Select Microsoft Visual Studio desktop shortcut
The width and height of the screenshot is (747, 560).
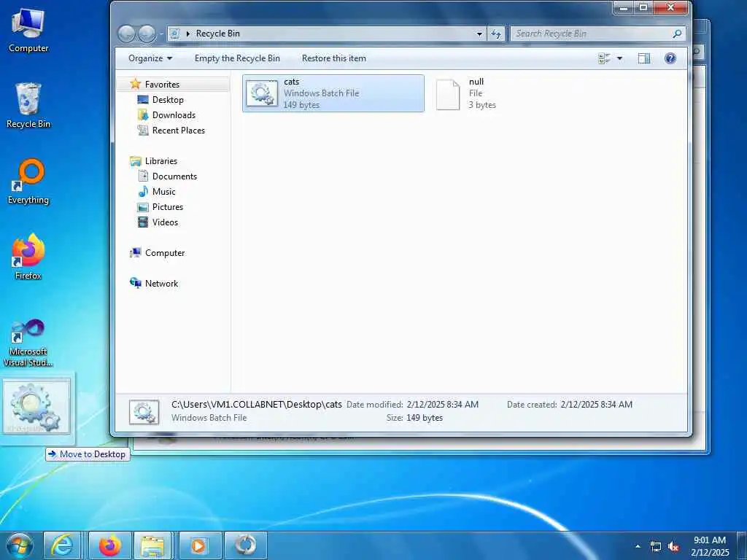tap(28, 343)
